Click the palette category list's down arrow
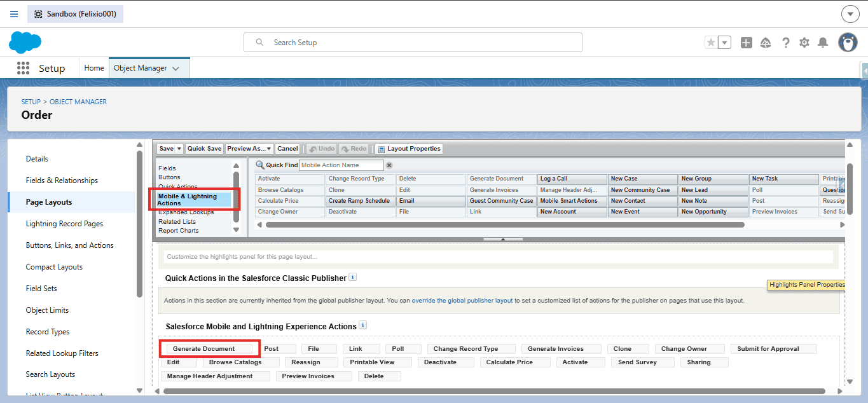868x403 pixels. [236, 230]
